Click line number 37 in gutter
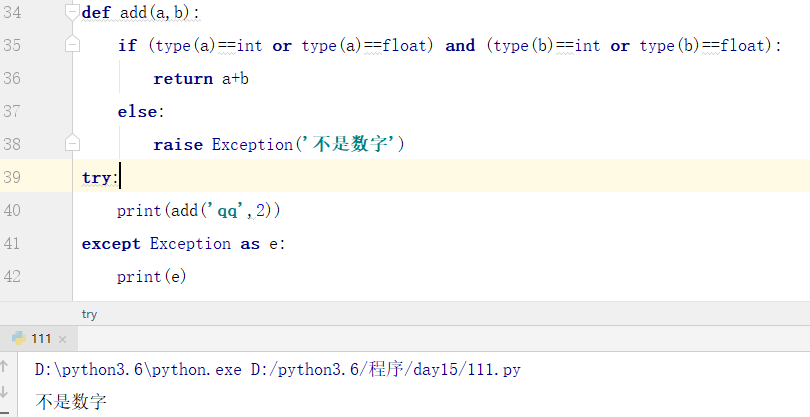 coord(12,111)
